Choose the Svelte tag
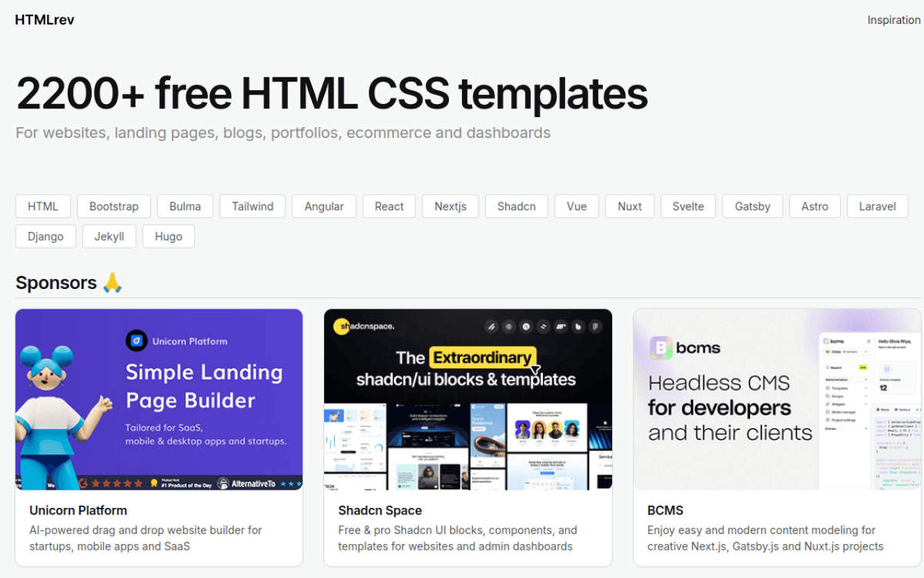 pos(688,207)
